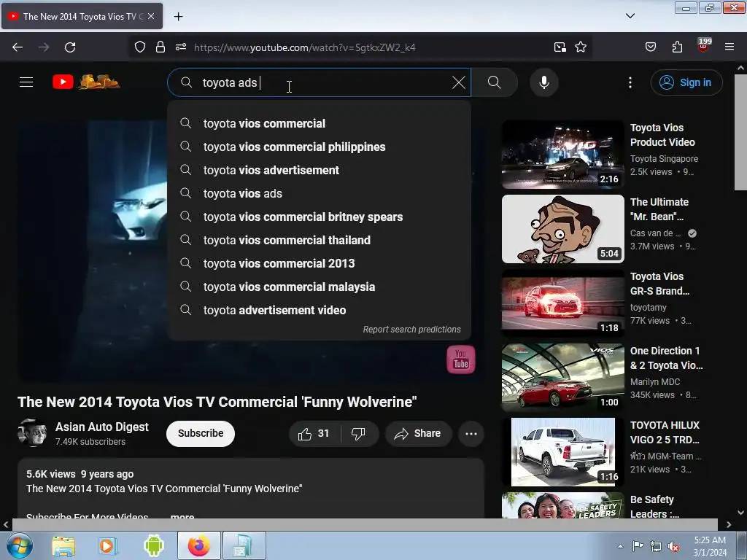Click the uBlock icon with 199 badge
747x560 pixels.
point(703,45)
